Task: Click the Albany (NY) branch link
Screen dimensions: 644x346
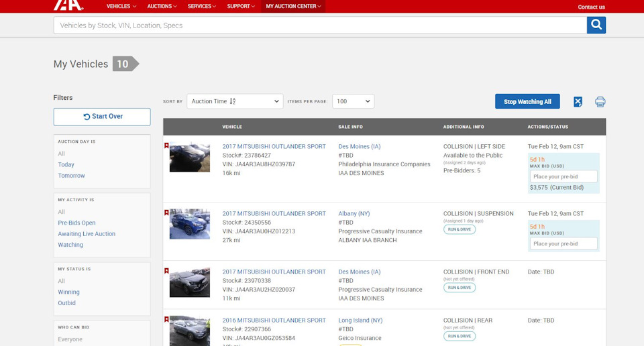Action: pos(354,214)
